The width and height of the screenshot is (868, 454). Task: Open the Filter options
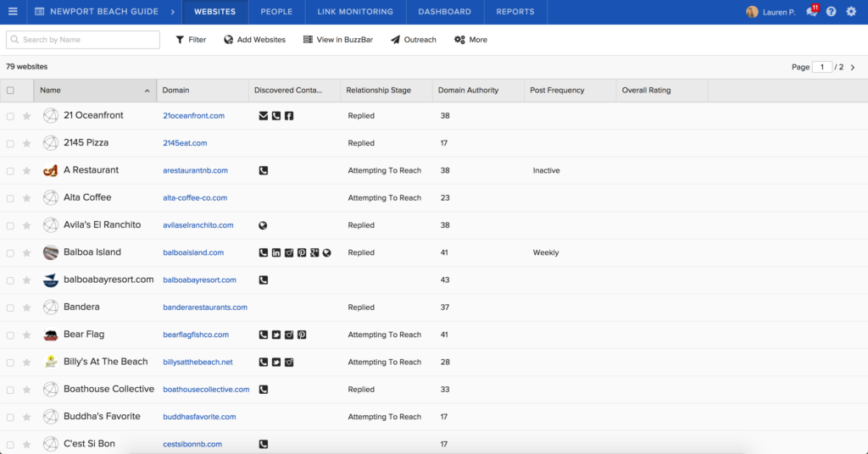point(191,40)
